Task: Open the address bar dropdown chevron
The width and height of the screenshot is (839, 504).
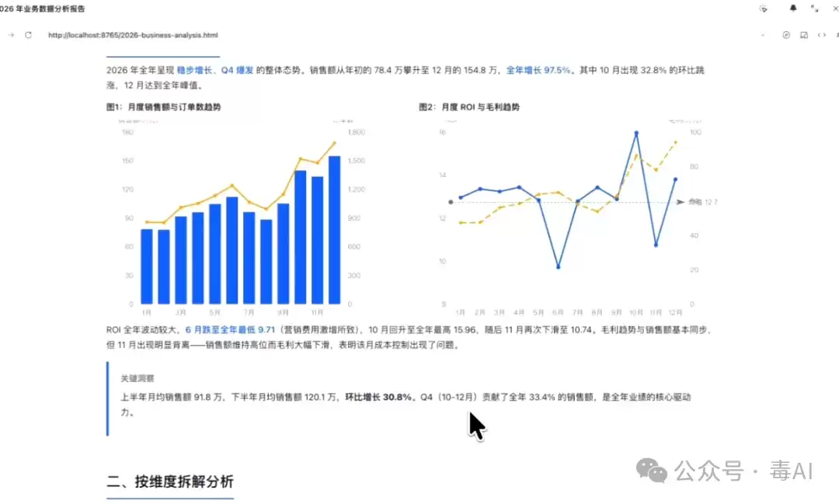Action: click(x=763, y=35)
